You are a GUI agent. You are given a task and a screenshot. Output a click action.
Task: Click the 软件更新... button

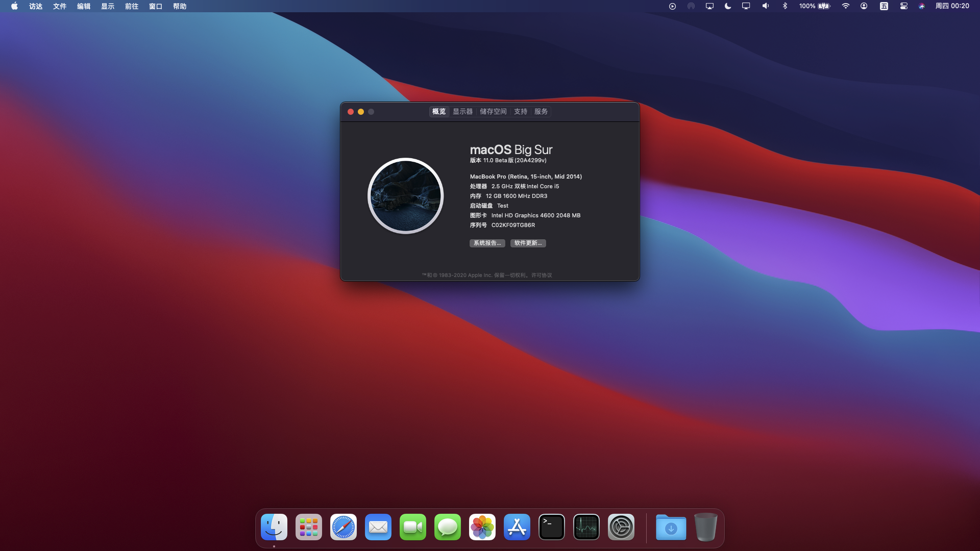(x=528, y=243)
